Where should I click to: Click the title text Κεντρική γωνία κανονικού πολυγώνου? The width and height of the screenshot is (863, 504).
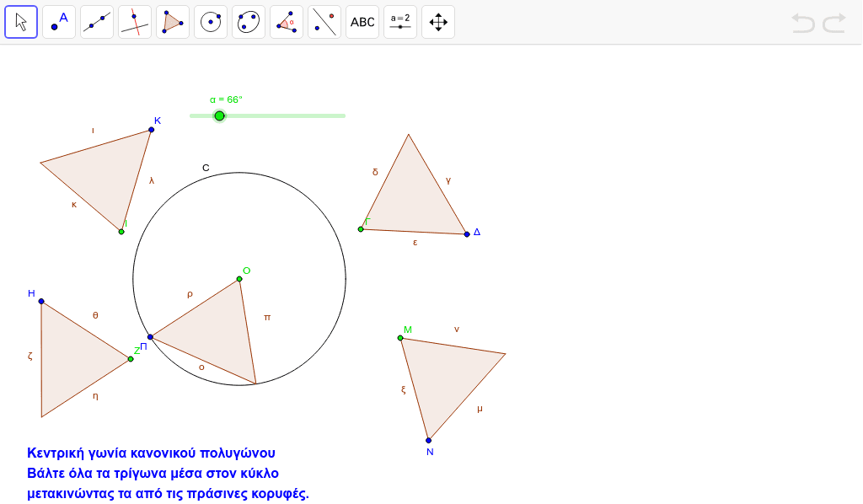(152, 453)
